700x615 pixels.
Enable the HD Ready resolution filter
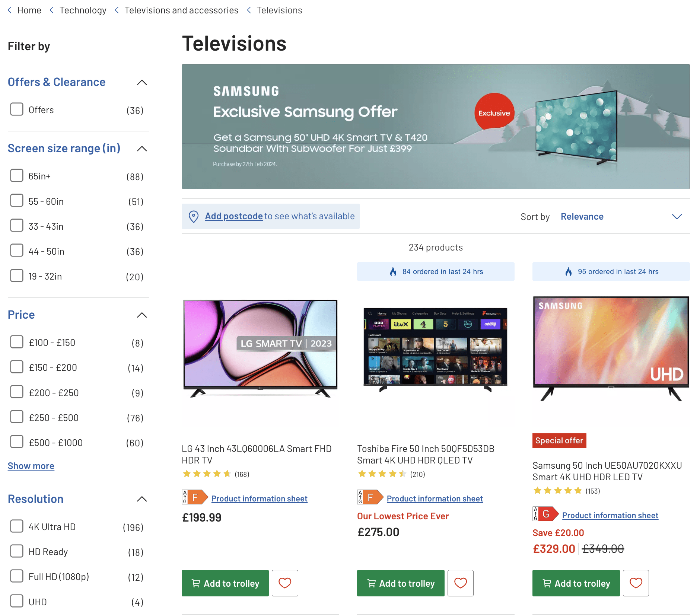(x=17, y=551)
